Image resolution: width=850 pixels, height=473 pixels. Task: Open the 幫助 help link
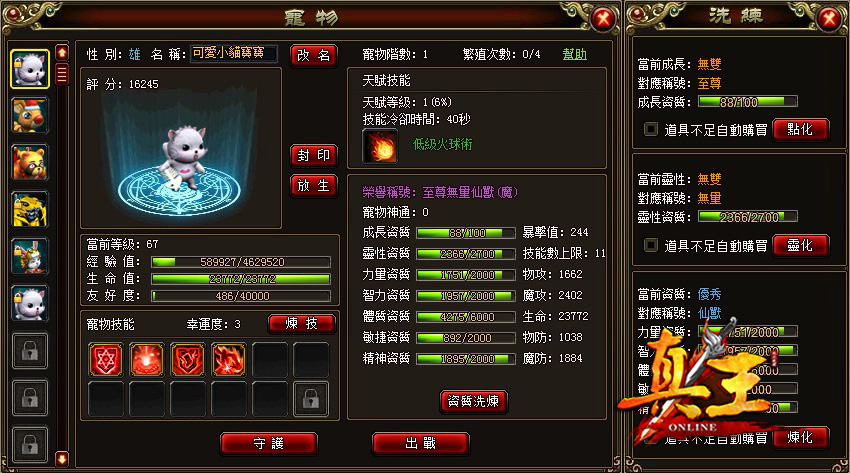575,54
